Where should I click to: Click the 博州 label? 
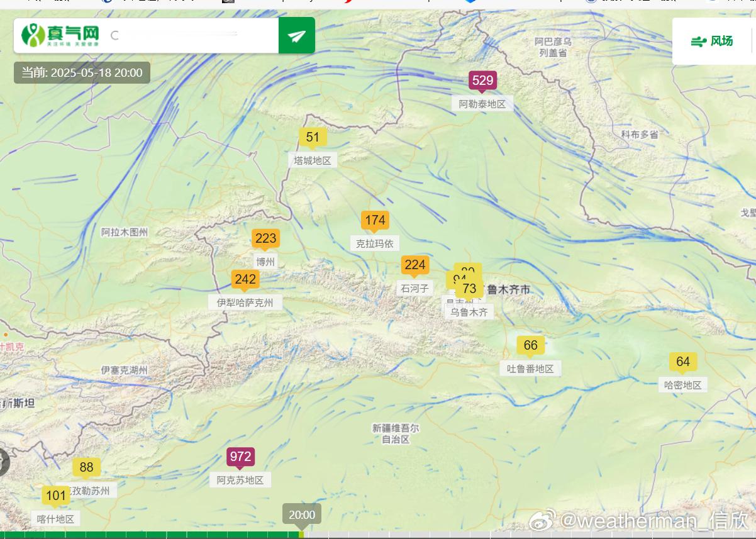click(265, 262)
